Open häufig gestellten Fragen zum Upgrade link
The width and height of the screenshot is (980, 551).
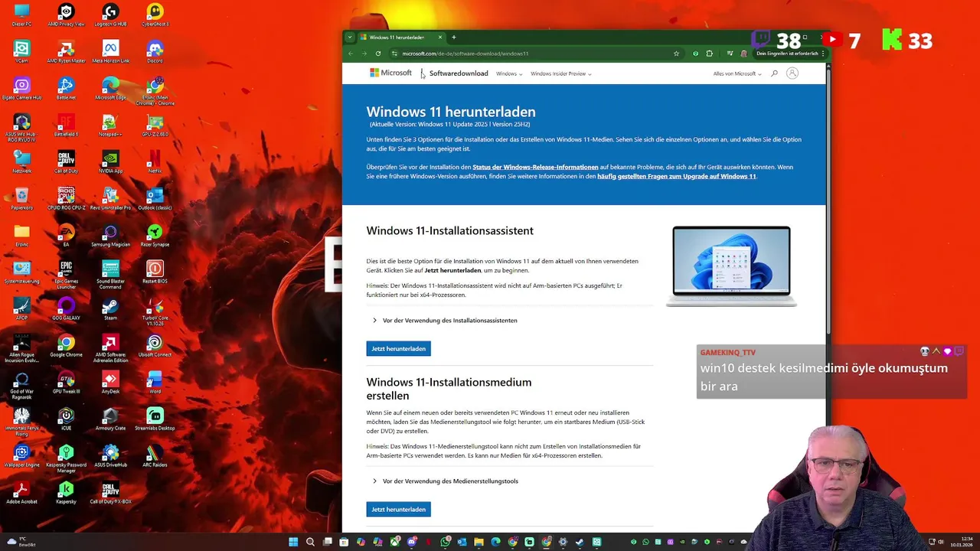tap(676, 176)
